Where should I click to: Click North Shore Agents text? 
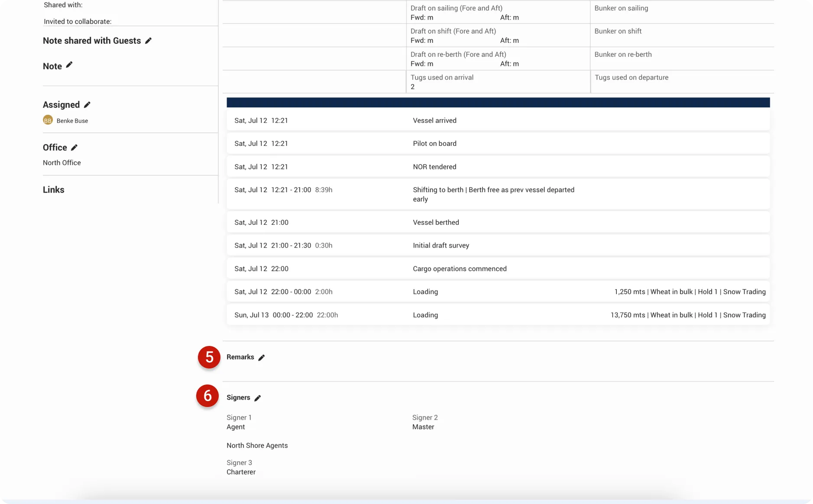click(x=257, y=445)
